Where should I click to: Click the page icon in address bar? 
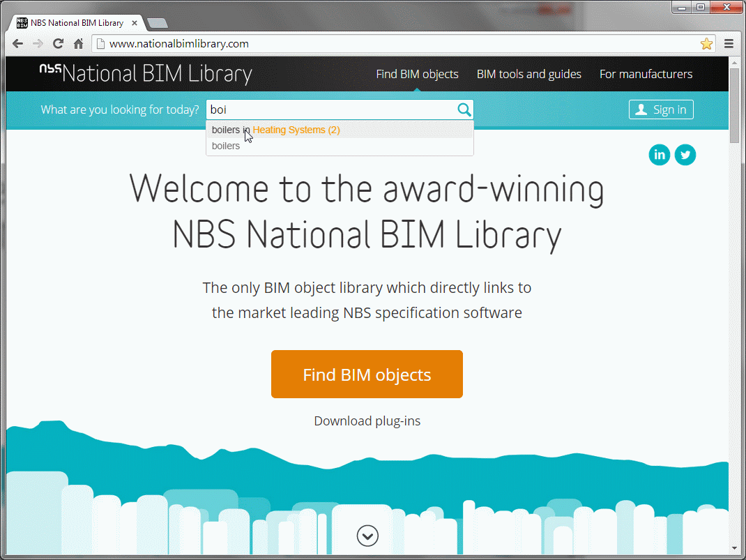(100, 44)
